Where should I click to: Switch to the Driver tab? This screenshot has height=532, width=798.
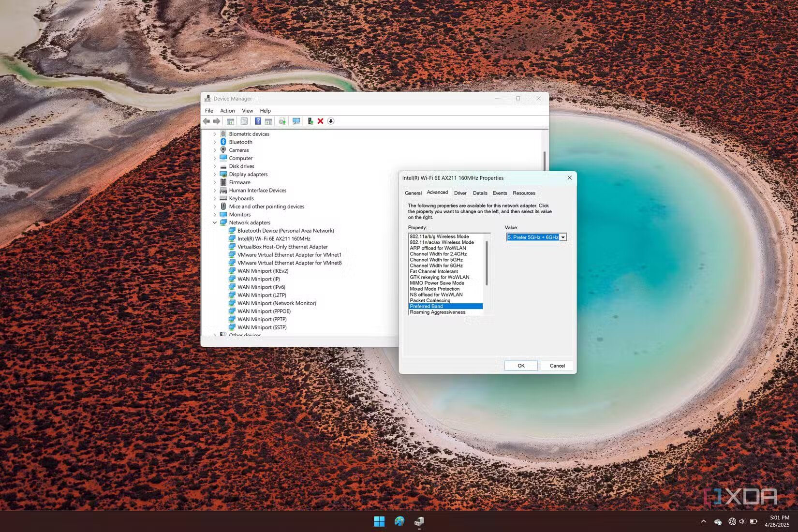[460, 193]
